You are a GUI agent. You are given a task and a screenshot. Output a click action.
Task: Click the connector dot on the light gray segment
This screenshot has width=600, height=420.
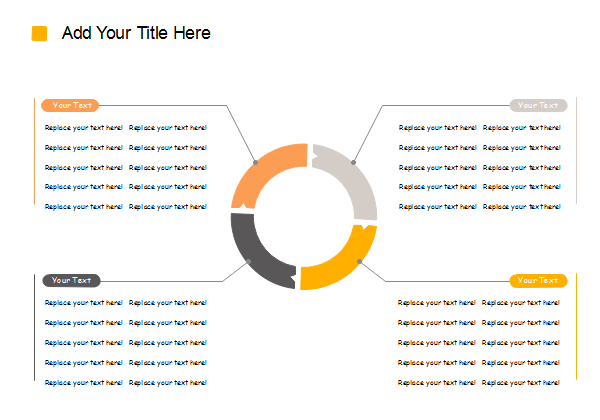353,162
